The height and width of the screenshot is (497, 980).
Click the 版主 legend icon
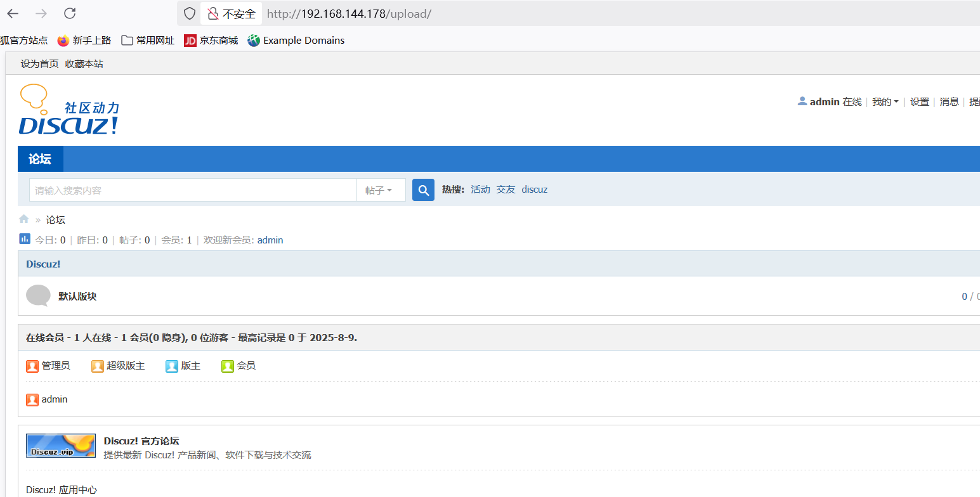(172, 366)
